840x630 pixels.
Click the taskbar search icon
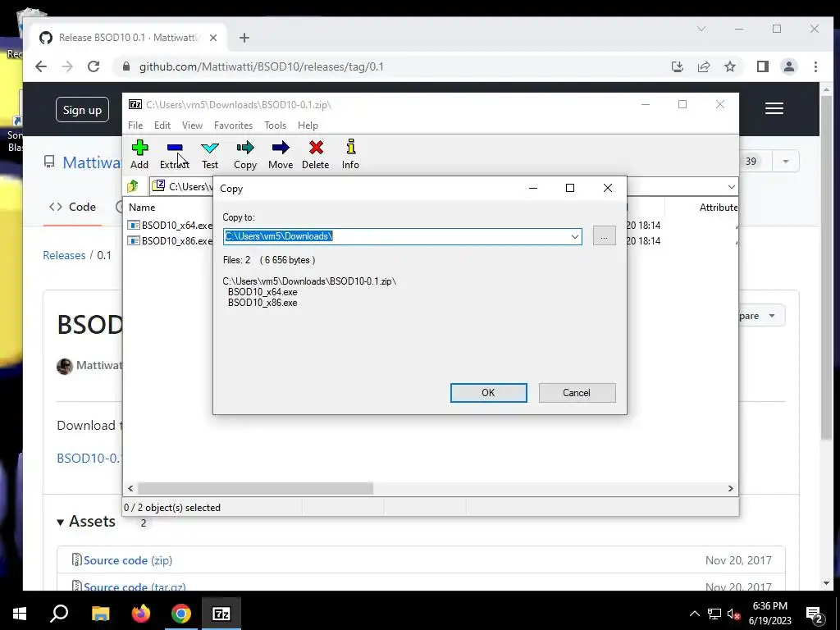click(59, 614)
